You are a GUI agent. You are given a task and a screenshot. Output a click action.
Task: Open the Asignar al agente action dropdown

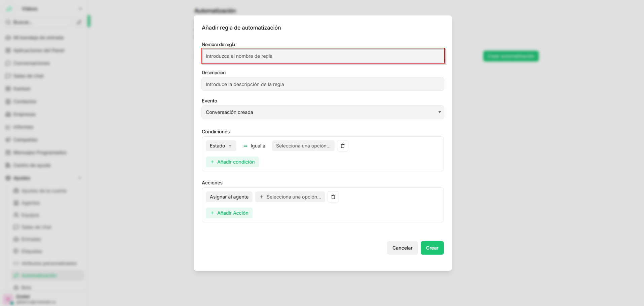pyautogui.click(x=229, y=197)
